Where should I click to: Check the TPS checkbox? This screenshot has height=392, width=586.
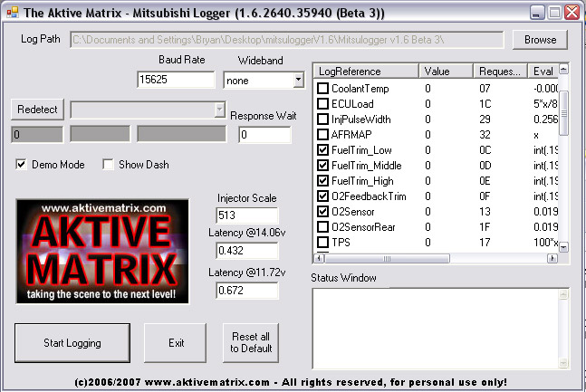coord(322,242)
